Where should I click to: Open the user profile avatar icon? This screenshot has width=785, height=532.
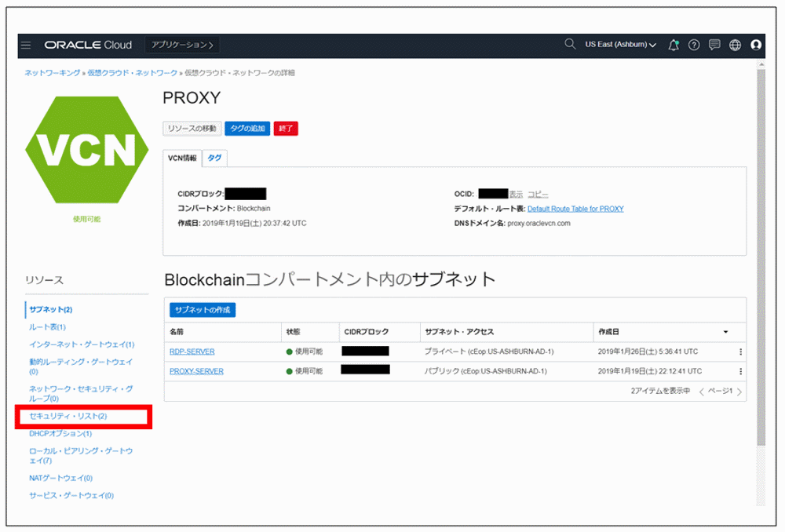[x=756, y=46]
